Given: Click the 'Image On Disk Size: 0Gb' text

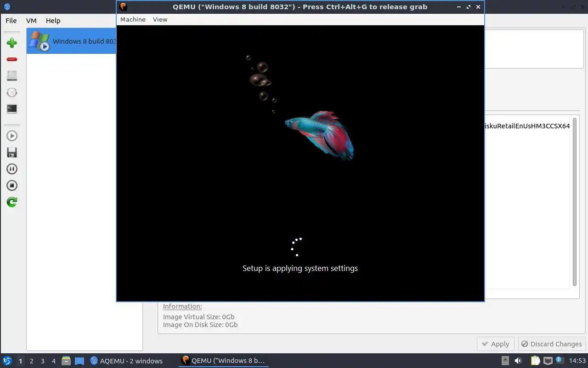Looking at the screenshot, I should coord(200,325).
